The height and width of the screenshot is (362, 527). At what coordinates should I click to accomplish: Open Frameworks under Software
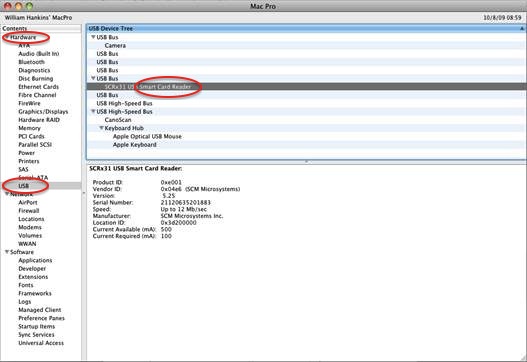(x=35, y=293)
